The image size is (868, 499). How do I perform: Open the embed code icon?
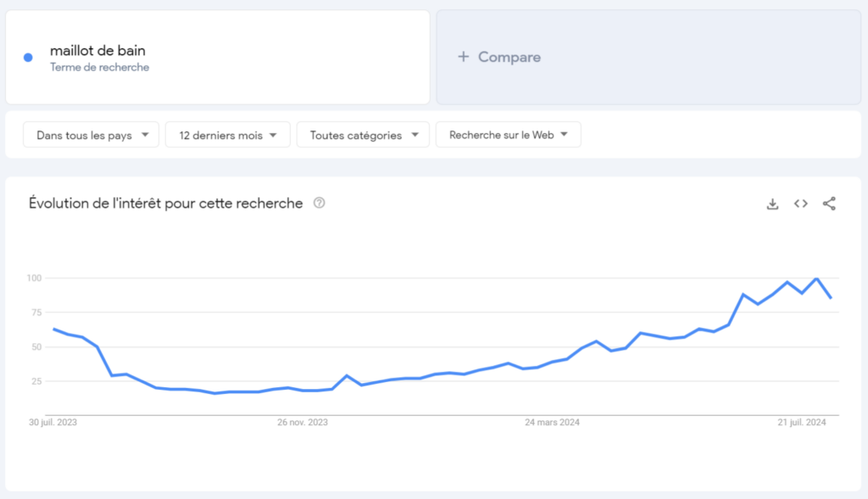coord(800,203)
